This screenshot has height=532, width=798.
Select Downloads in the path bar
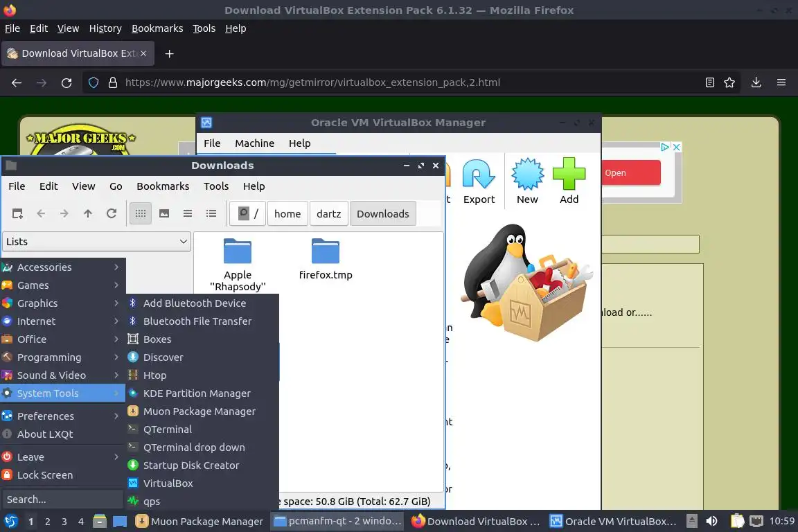(382, 214)
